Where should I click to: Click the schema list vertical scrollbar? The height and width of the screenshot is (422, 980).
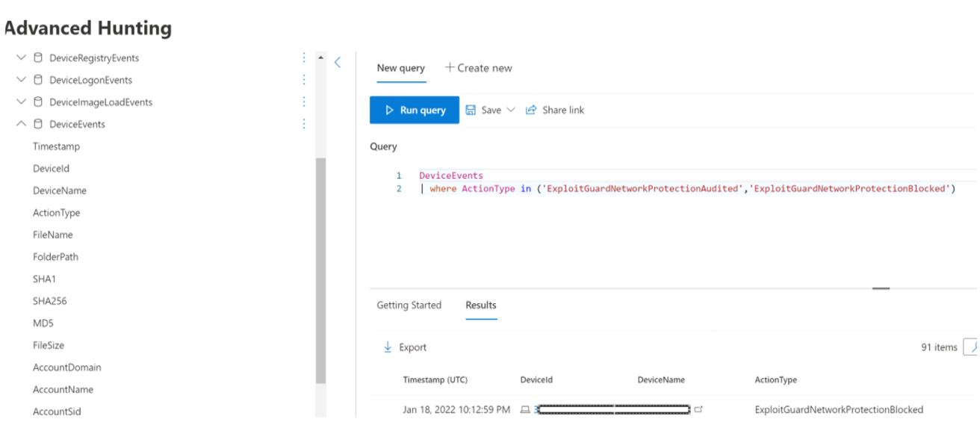coord(320,269)
